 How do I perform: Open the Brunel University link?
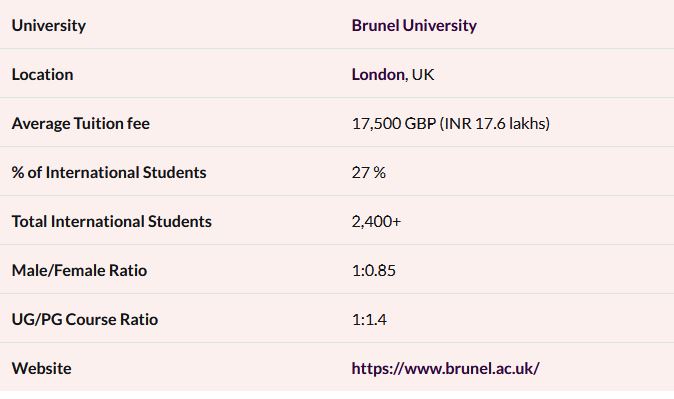(x=414, y=25)
